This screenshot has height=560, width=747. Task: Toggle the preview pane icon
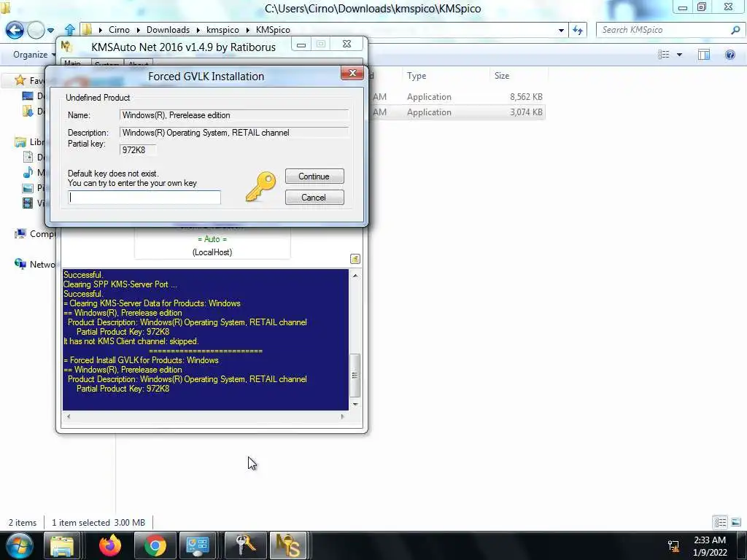[704, 54]
